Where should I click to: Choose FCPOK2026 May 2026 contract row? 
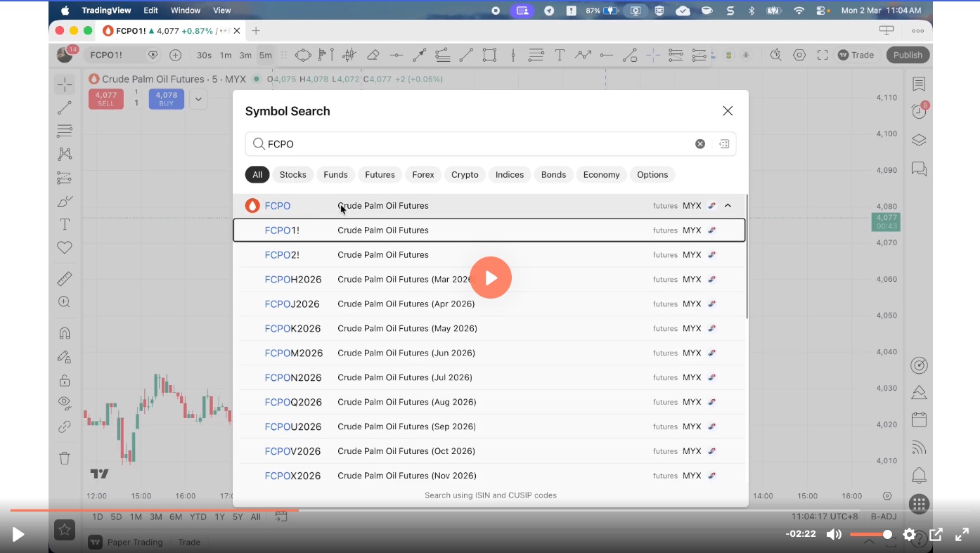pos(489,328)
